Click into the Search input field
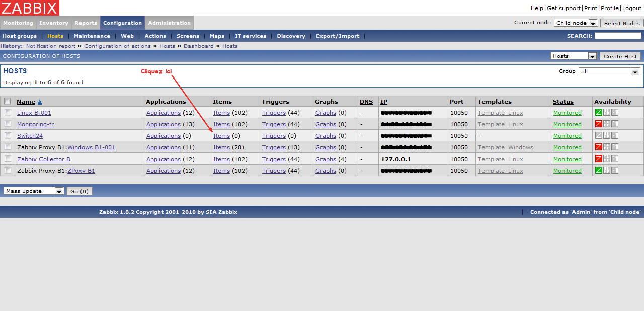Image resolution: width=644 pixels, height=311 pixels. (x=618, y=36)
